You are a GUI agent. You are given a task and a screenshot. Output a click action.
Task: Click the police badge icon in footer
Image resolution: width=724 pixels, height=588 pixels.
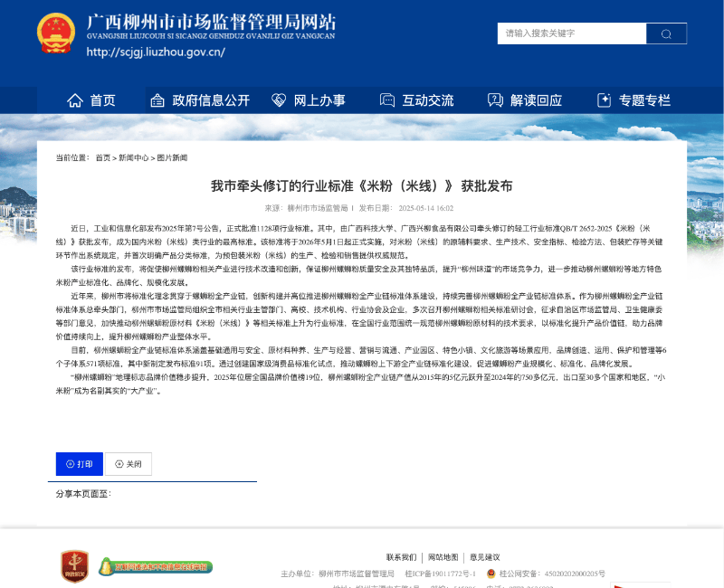click(x=491, y=574)
